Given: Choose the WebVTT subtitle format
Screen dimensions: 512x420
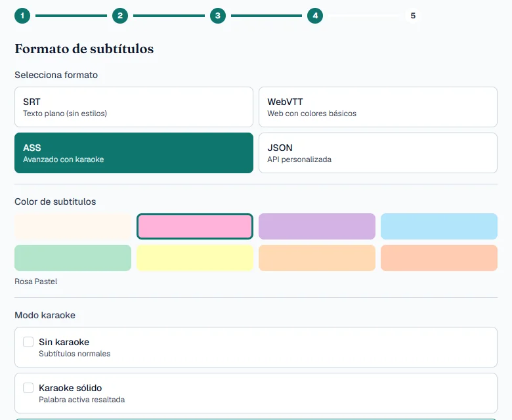Looking at the screenshot, I should pos(378,107).
